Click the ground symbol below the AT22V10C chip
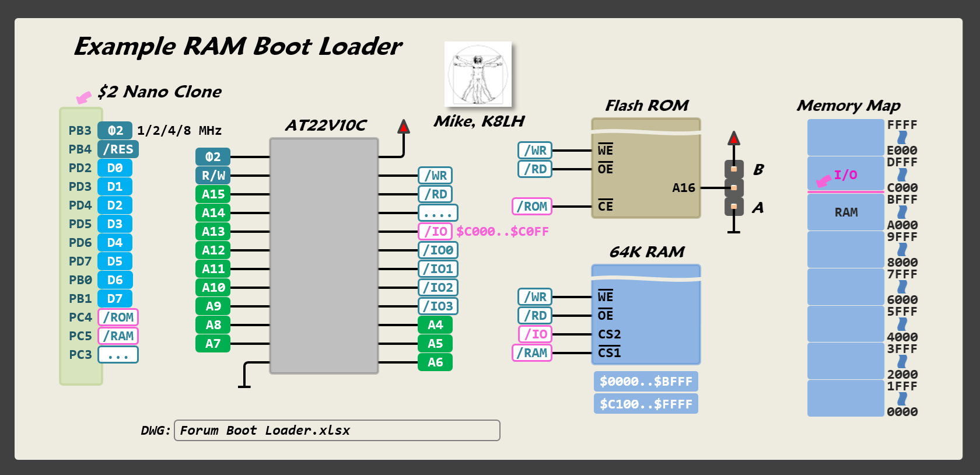 coord(244,385)
